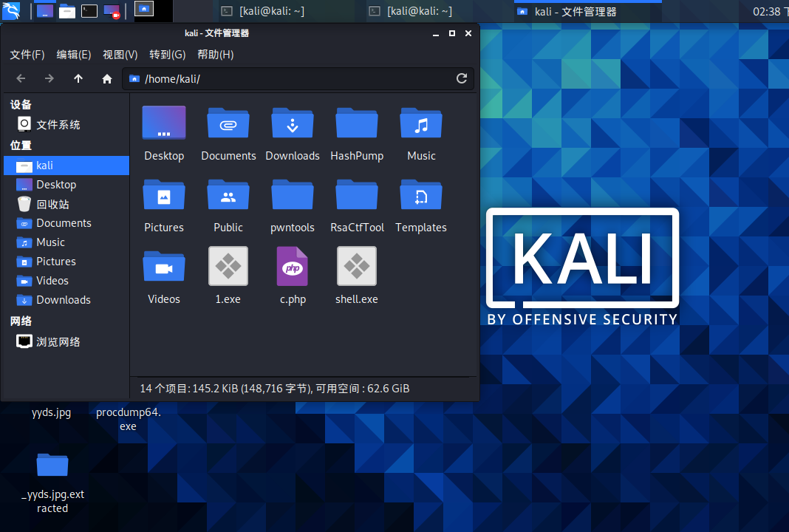This screenshot has height=532, width=789.
Task: Select 回收站 in the sidebar
Action: coord(52,204)
